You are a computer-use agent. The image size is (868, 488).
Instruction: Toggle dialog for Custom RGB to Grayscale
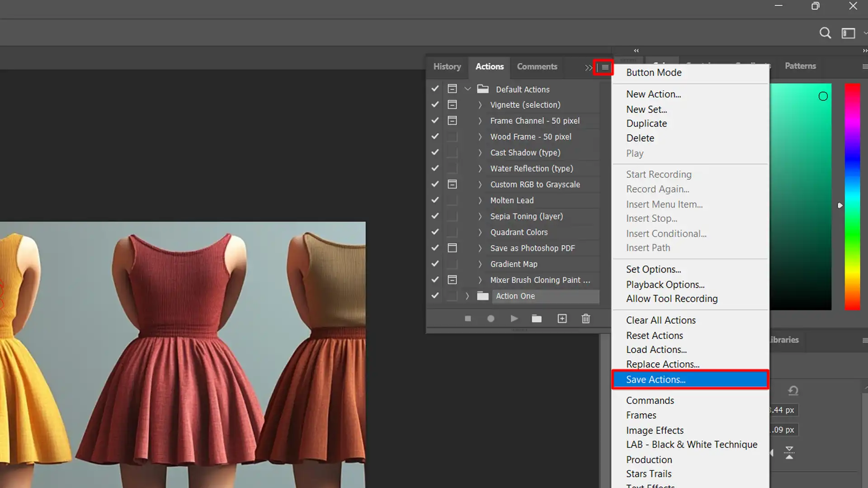tap(452, 184)
